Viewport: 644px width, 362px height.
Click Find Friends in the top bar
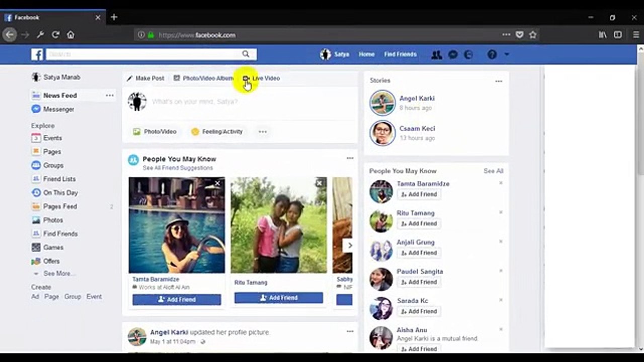400,54
